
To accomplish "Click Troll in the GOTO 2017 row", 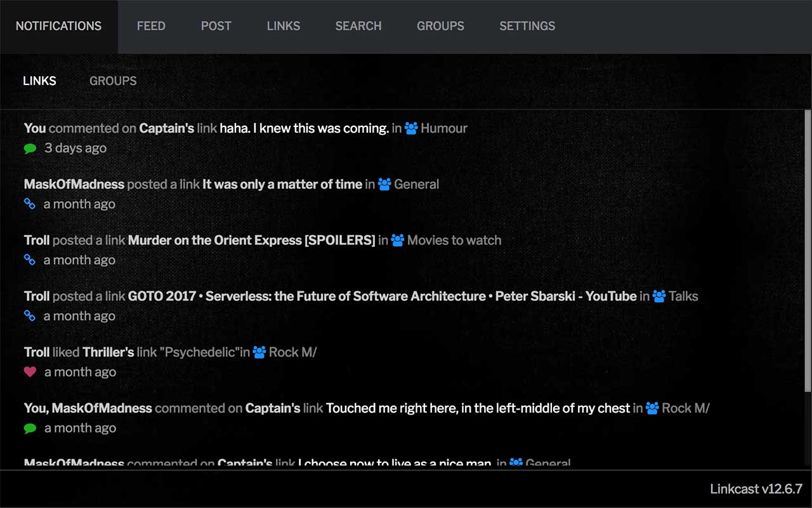I will coord(37,296).
